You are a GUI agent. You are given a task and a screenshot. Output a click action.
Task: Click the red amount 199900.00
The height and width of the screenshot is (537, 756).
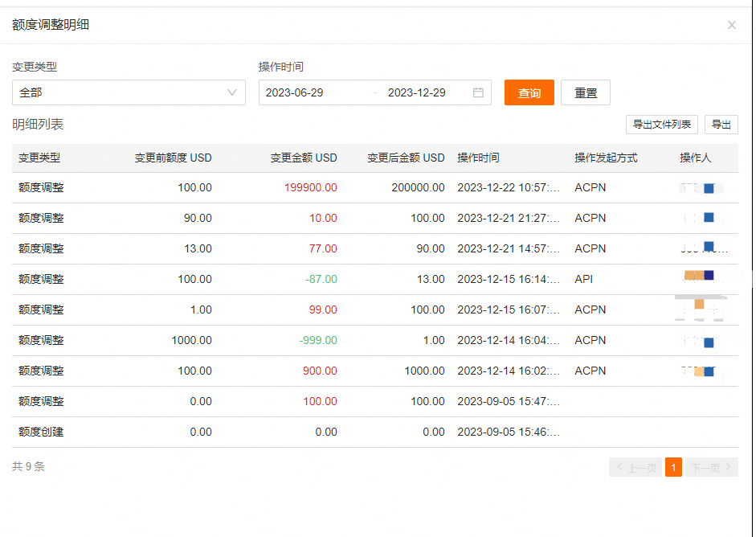310,187
